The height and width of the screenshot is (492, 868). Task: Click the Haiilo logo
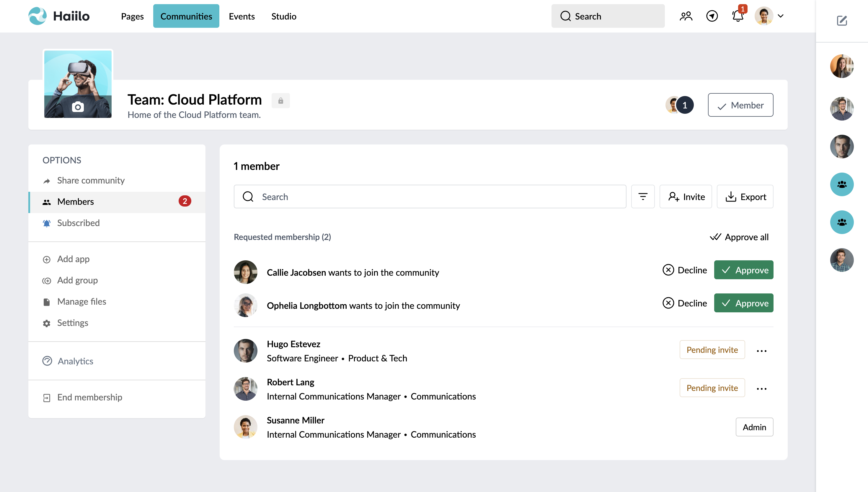[58, 16]
